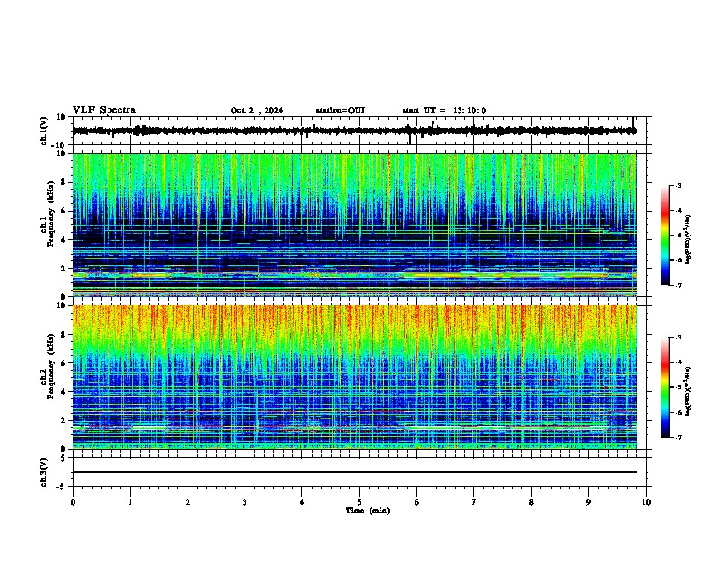Click the ch.1(V) waveform axis label
The image size is (728, 563).
44,131
